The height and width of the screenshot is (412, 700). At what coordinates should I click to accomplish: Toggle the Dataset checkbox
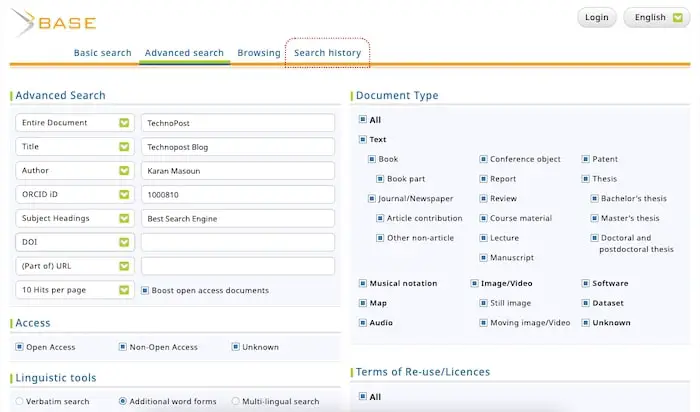click(585, 303)
